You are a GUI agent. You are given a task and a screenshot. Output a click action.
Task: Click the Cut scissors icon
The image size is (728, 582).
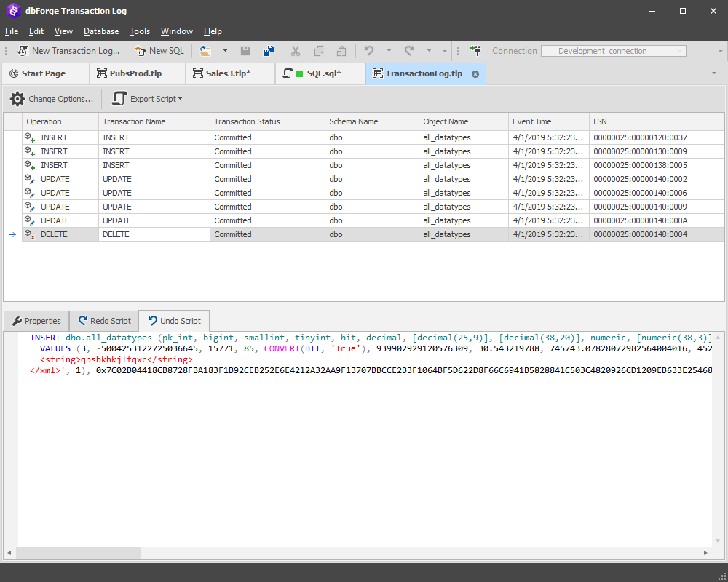click(x=296, y=51)
